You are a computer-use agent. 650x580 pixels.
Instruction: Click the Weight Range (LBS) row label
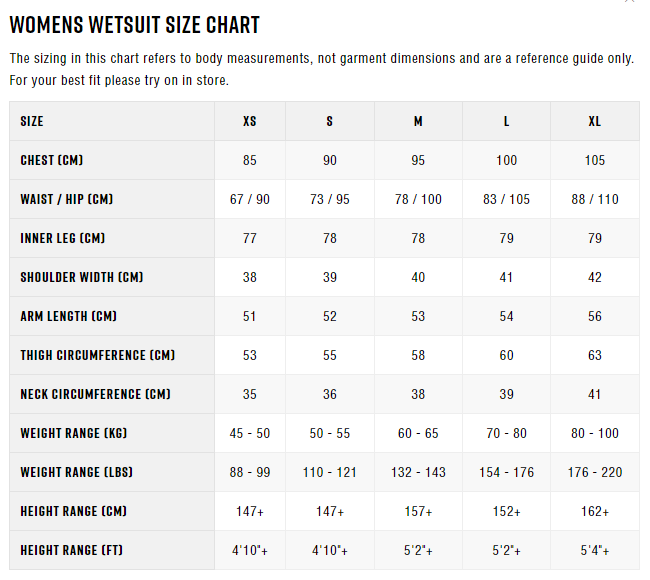point(75,472)
